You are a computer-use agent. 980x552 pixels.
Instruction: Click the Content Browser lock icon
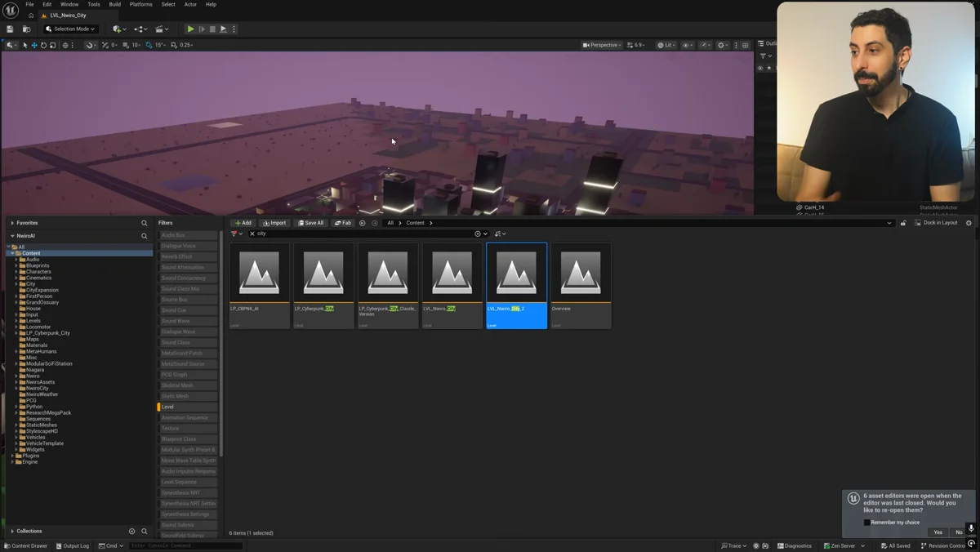pos(903,223)
